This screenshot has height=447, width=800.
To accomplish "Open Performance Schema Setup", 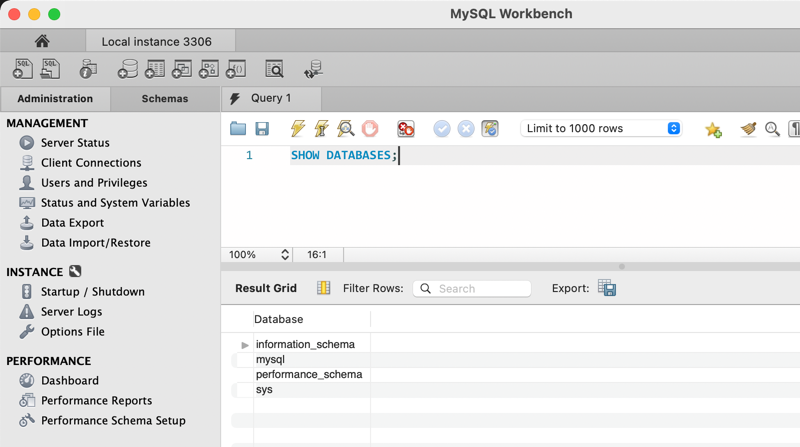I will click(x=113, y=420).
